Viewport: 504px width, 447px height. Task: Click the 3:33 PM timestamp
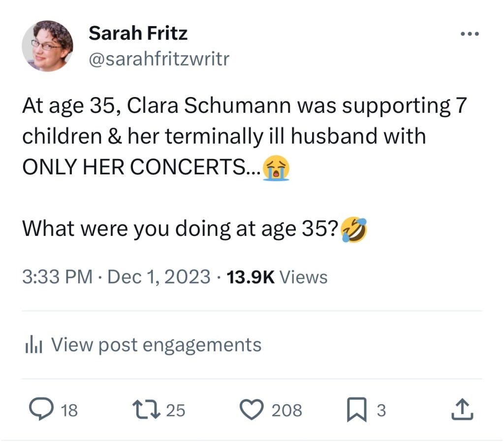58,277
